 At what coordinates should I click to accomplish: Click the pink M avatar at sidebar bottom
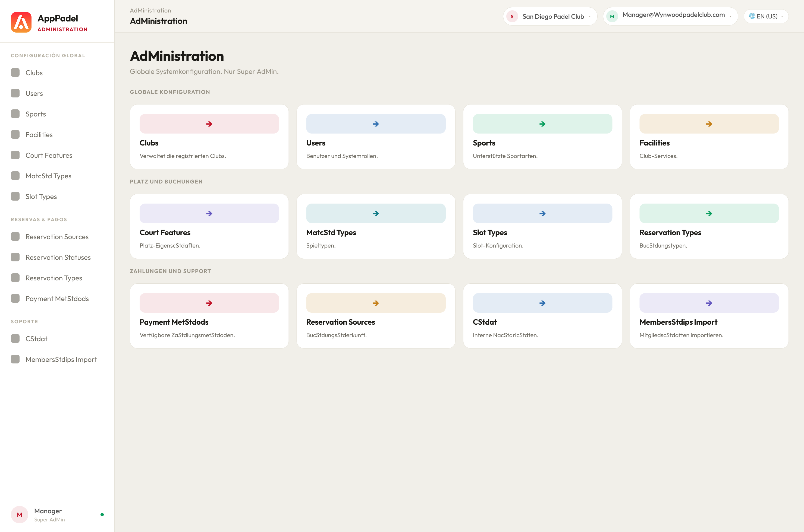coord(19,515)
